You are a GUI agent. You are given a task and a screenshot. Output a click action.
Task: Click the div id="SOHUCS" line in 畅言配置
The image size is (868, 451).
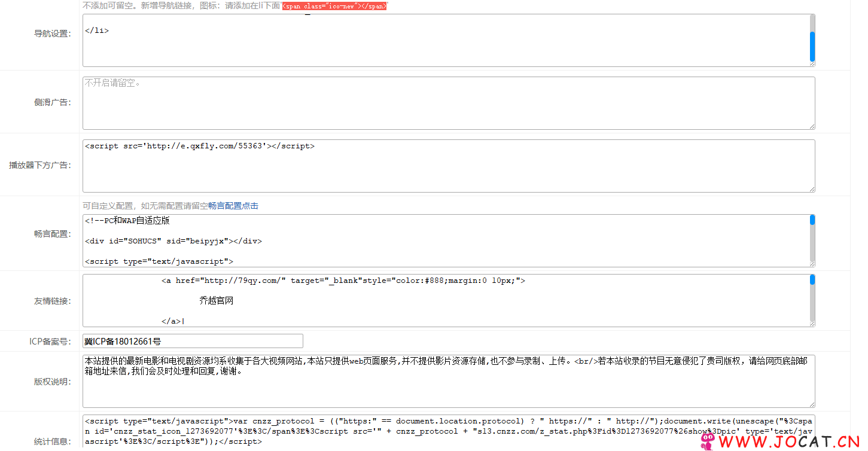[x=173, y=241]
